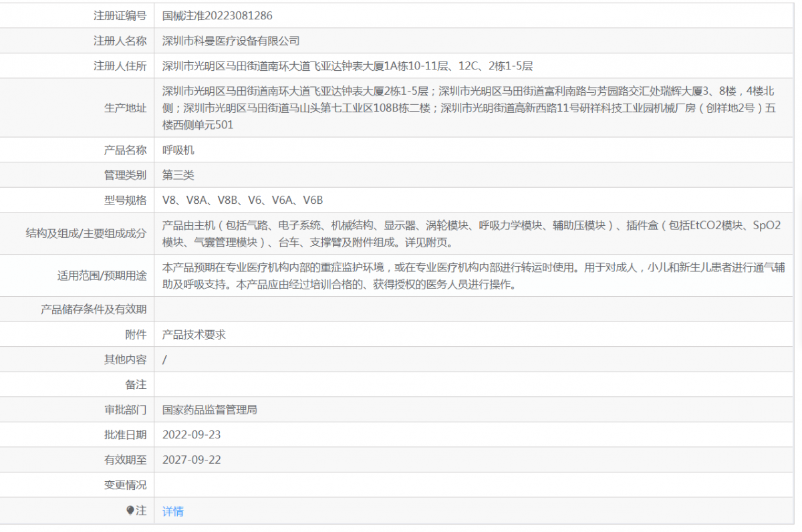Select registrant name 深圳市科曼医疗设备有限公司
The width and height of the screenshot is (802, 532).
(x=231, y=41)
